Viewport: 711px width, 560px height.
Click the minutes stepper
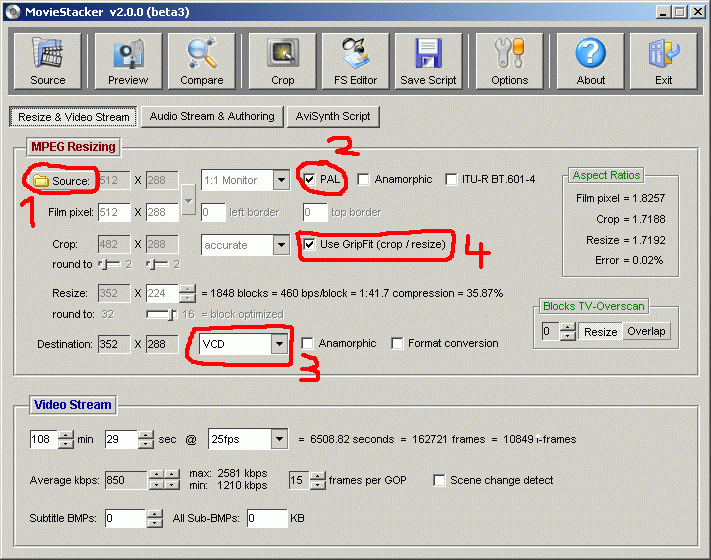pos(66,439)
